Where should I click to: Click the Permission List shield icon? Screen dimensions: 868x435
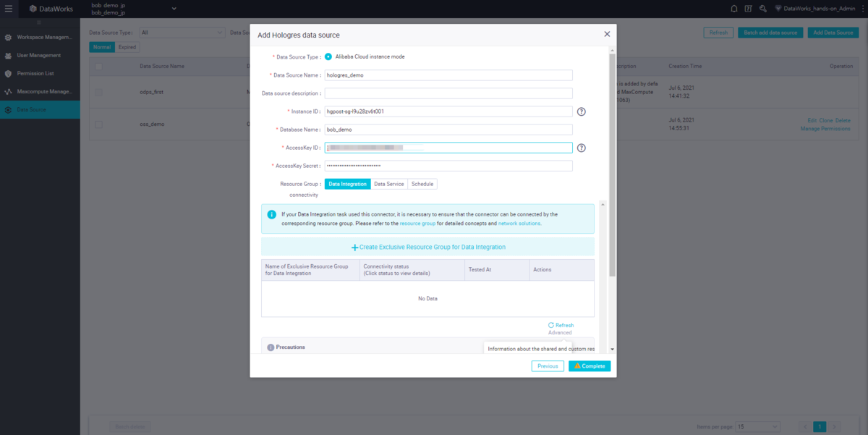(x=8, y=73)
